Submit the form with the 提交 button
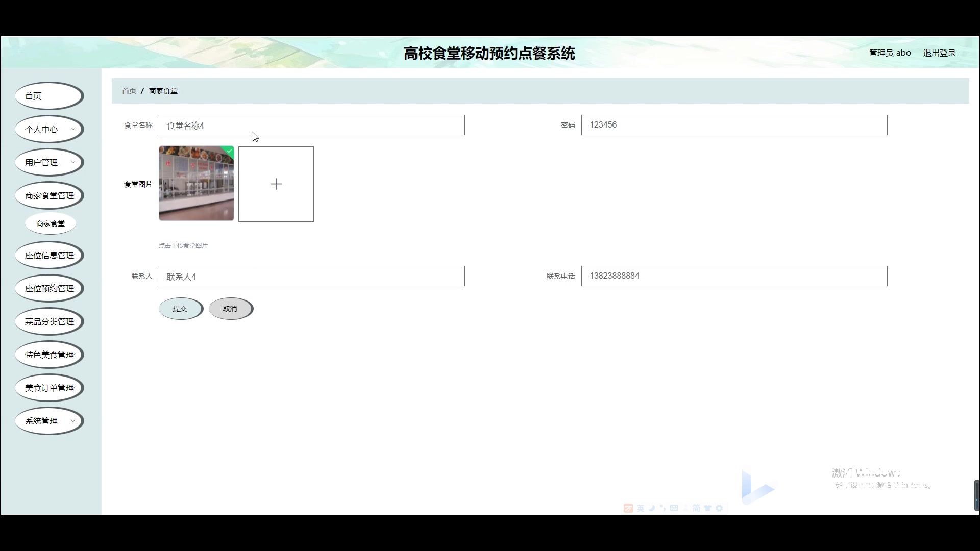The image size is (980, 551). click(x=181, y=308)
